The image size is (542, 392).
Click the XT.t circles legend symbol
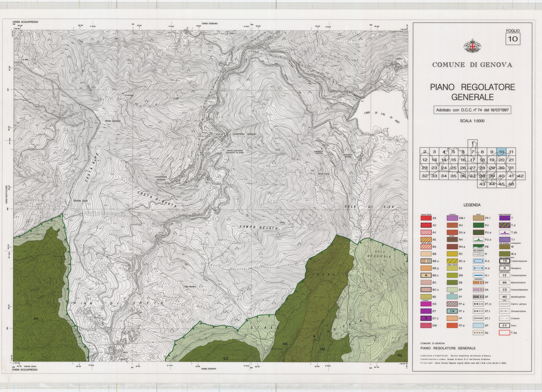pos(478,311)
